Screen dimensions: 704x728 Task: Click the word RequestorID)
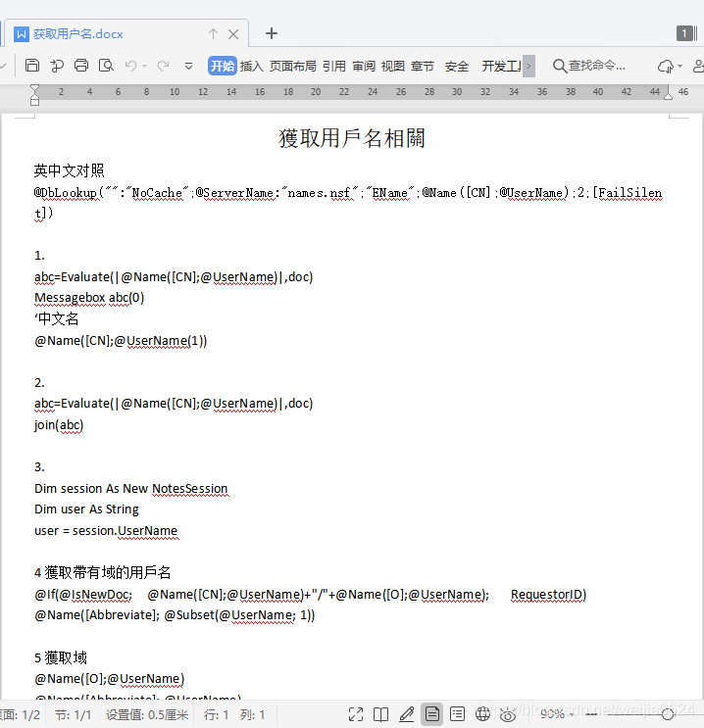click(x=548, y=595)
